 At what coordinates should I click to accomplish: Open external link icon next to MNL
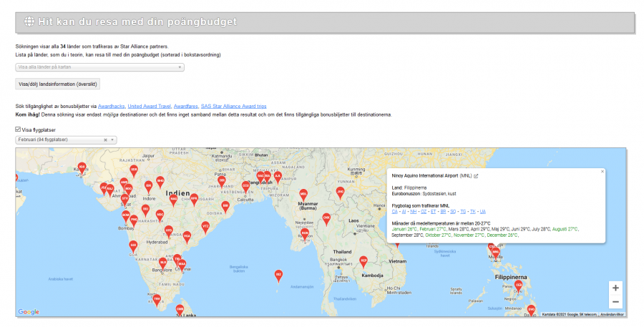point(476,175)
